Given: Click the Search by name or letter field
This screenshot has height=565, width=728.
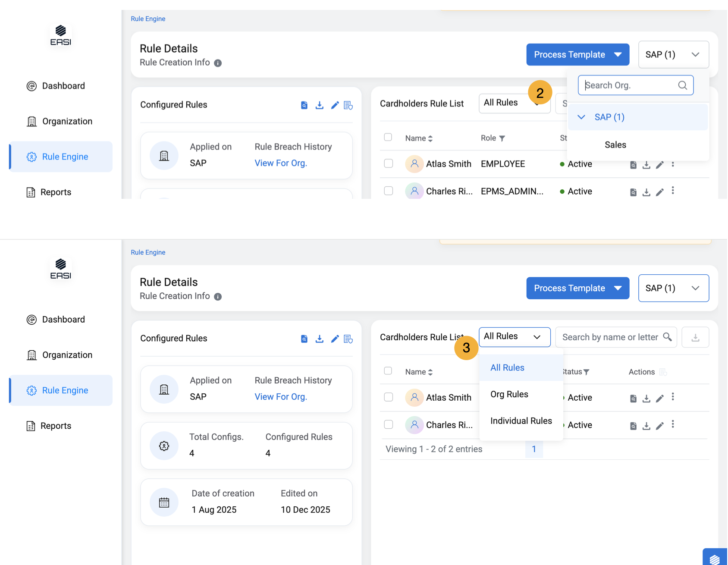Looking at the screenshot, I should pos(609,337).
